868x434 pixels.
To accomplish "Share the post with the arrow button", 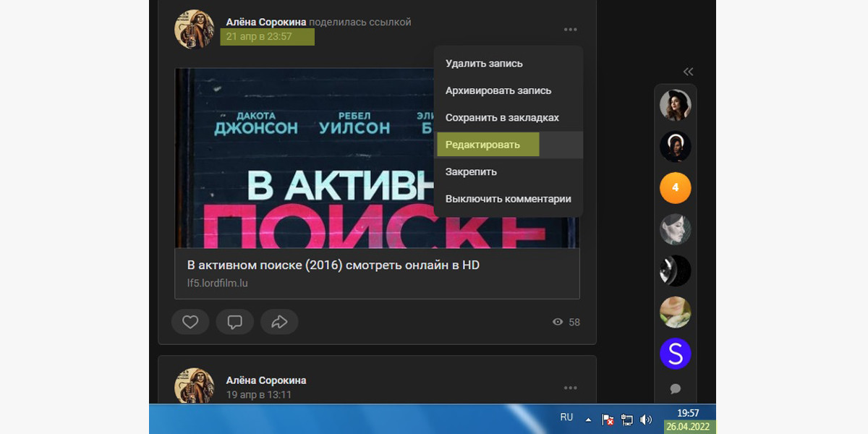I will [279, 322].
